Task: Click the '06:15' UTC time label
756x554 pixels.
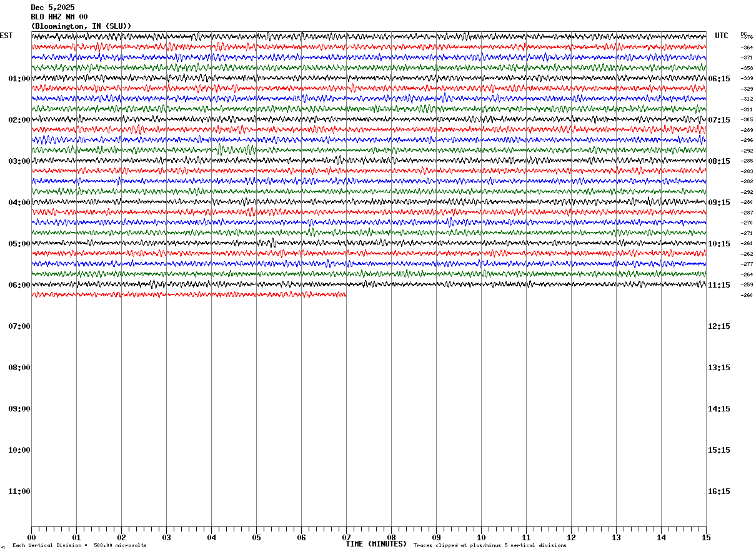Action: 719,79
